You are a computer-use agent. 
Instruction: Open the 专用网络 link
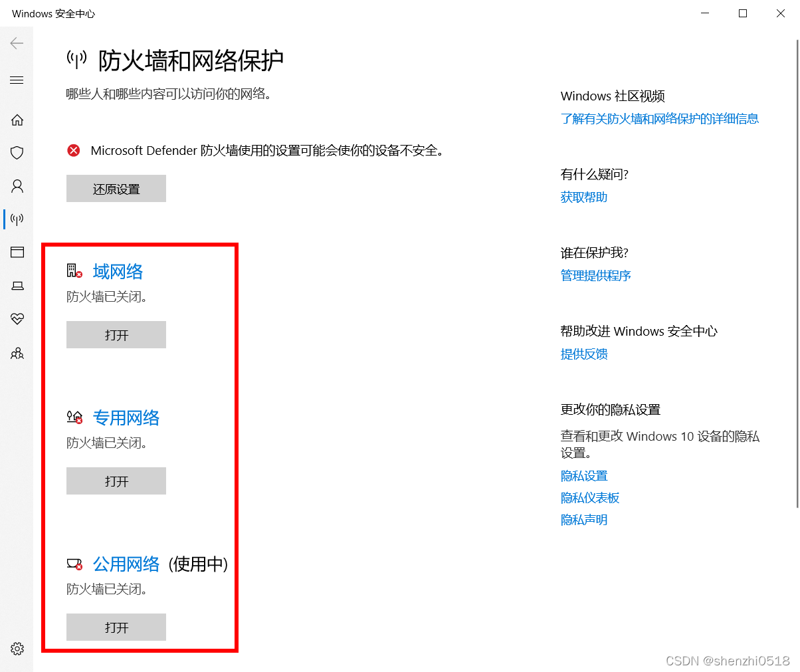[126, 417]
